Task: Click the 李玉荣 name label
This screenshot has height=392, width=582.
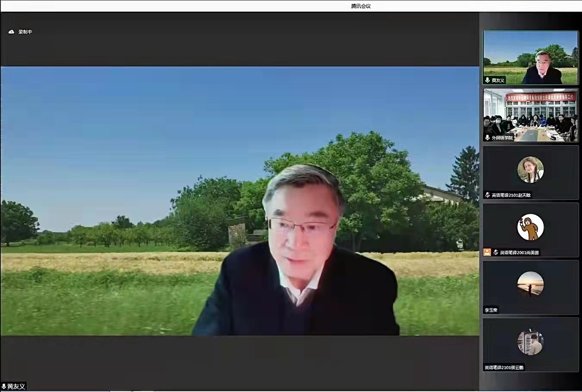Action: pos(491,310)
